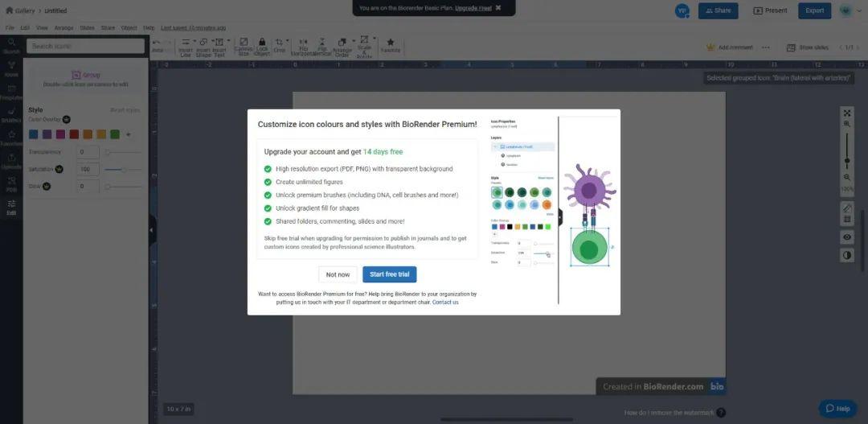This screenshot has height=424, width=868.
Task: Open the Help menu
Action: pos(149,27)
